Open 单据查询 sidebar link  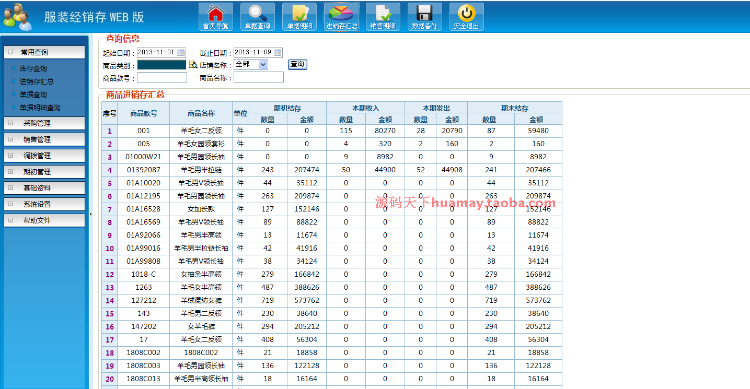click(x=33, y=95)
